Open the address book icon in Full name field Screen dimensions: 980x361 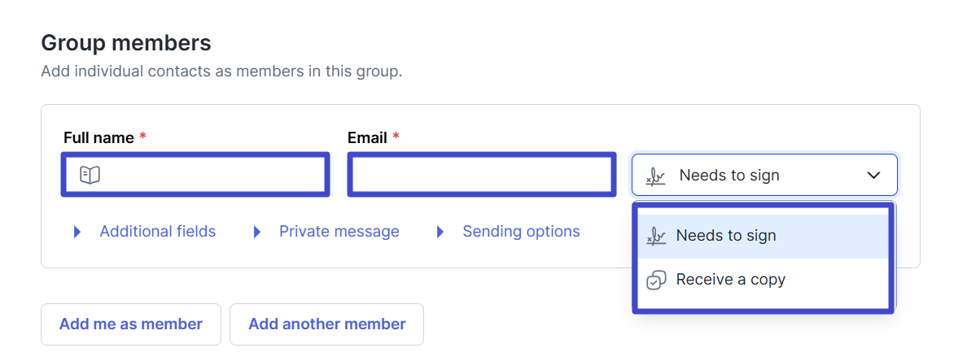[90, 175]
